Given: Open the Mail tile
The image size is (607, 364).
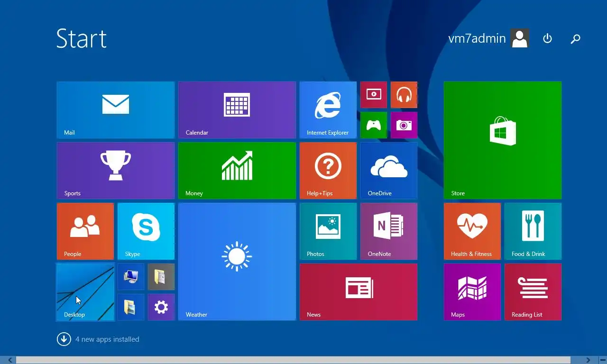Looking at the screenshot, I should (x=116, y=110).
